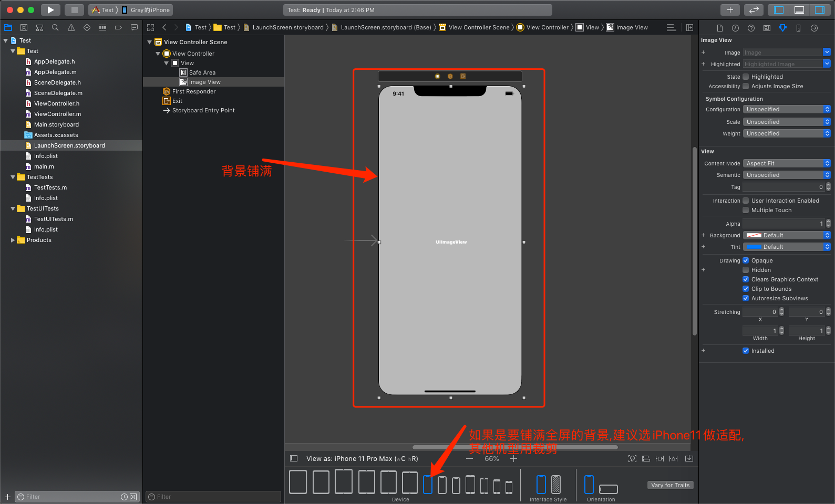Expand the Products group

13,240
